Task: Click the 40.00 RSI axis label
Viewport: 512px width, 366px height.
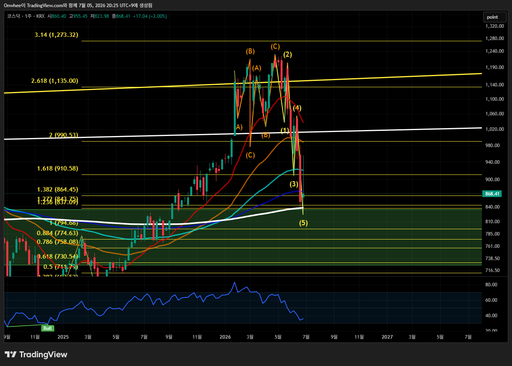Action: tap(491, 315)
